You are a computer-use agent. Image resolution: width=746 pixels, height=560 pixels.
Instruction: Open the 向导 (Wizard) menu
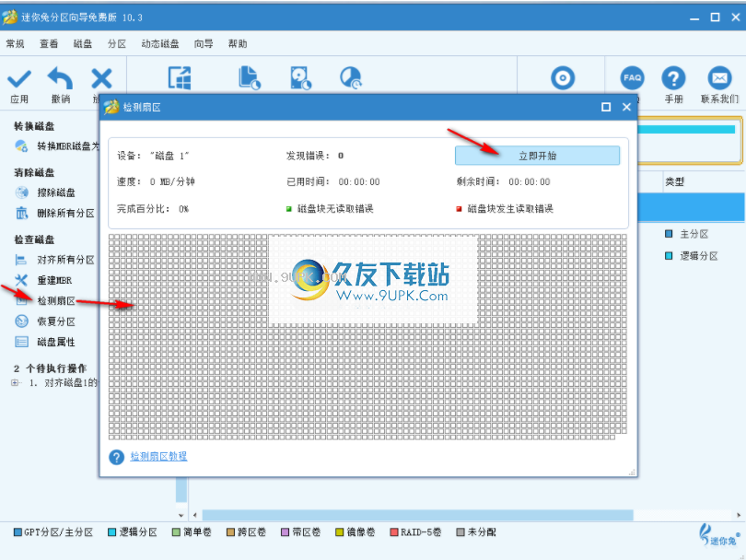pyautogui.click(x=204, y=44)
